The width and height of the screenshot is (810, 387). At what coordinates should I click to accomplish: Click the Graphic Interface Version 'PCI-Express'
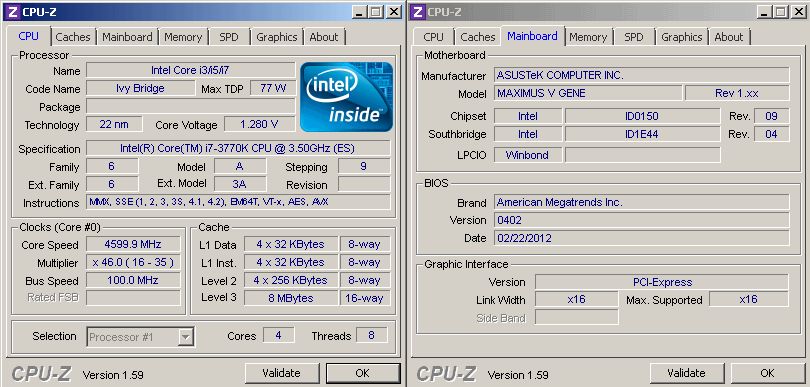coord(662,282)
